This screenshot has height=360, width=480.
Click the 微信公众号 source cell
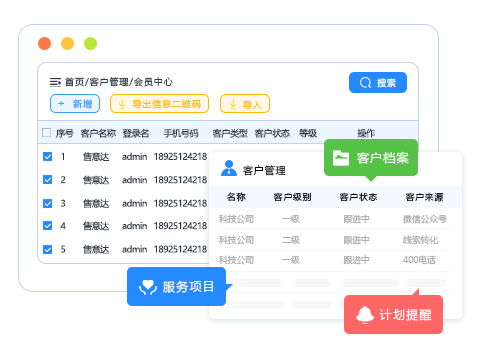(425, 219)
